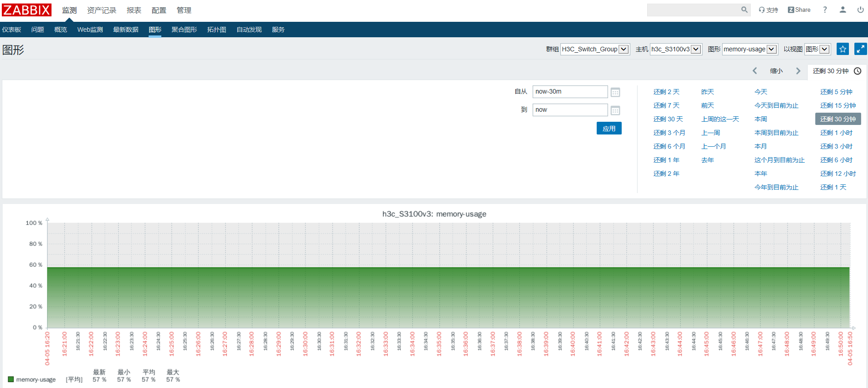
Task: Open the user profile icon
Action: 843,10
